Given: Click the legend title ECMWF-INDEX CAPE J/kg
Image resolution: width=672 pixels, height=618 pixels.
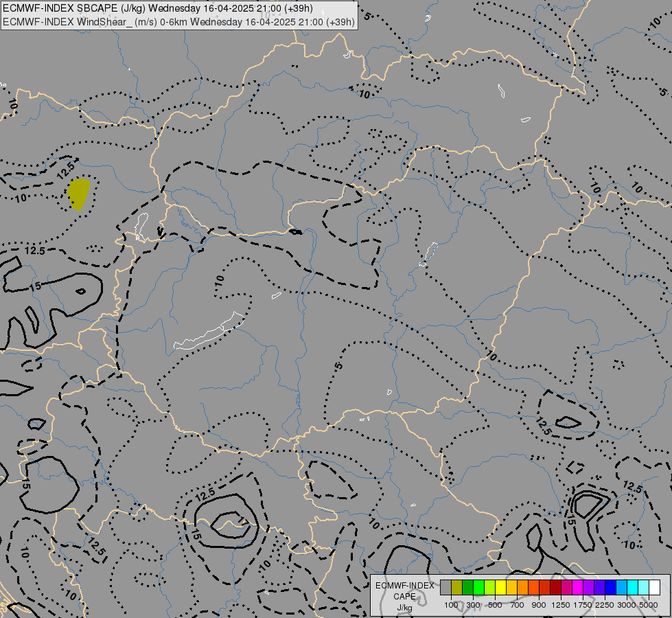Looking at the screenshot, I should click(404, 597).
